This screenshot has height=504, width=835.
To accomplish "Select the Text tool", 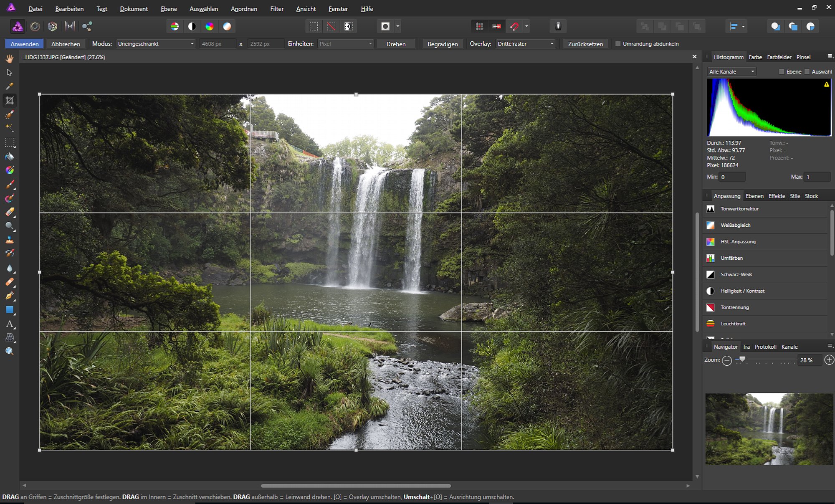I will [x=10, y=324].
